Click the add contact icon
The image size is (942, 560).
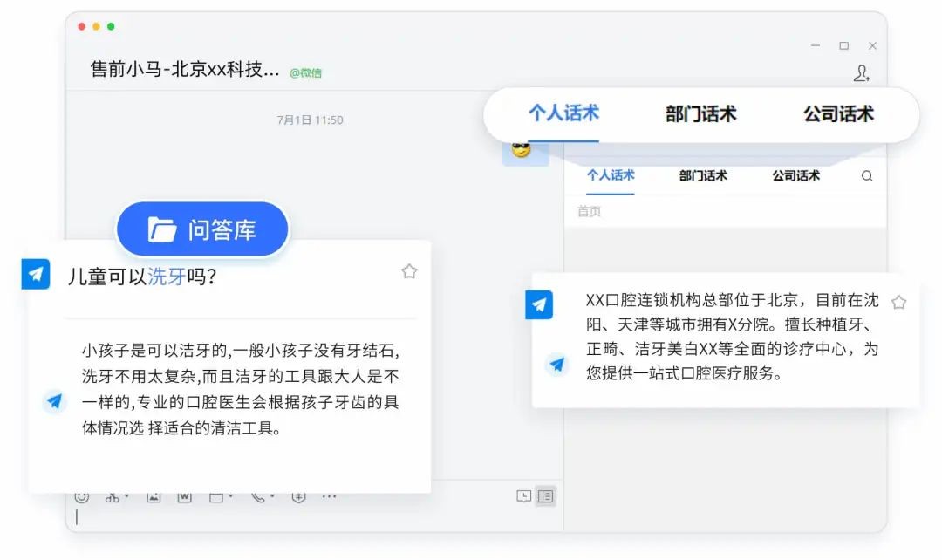(x=862, y=74)
